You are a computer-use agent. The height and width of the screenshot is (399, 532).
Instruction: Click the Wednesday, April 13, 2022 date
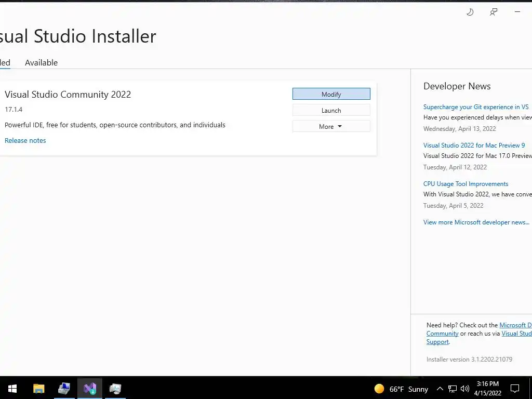[459, 129]
